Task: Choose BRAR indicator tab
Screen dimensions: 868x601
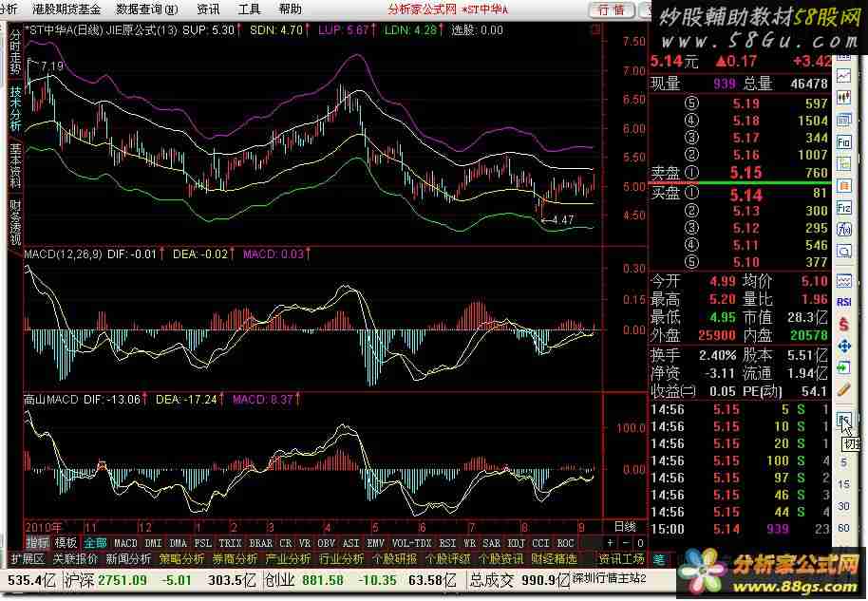Action: pyautogui.click(x=261, y=543)
